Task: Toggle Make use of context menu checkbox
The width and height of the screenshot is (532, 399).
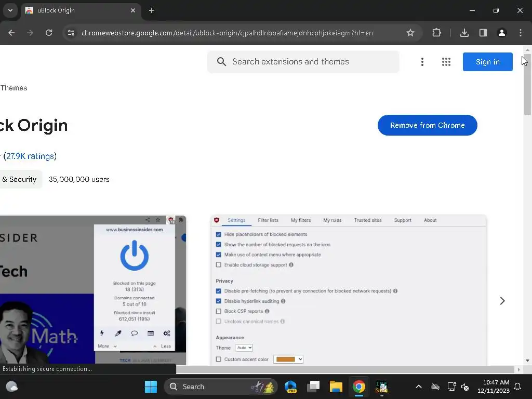Action: click(x=219, y=255)
